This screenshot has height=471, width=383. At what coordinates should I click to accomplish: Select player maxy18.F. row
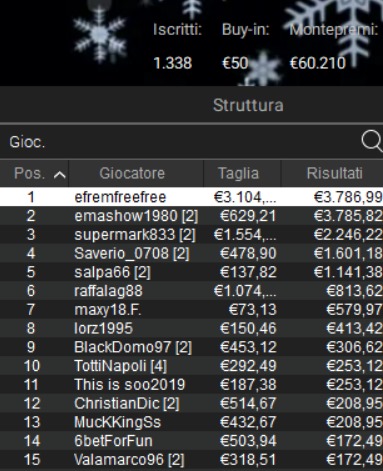point(191,309)
